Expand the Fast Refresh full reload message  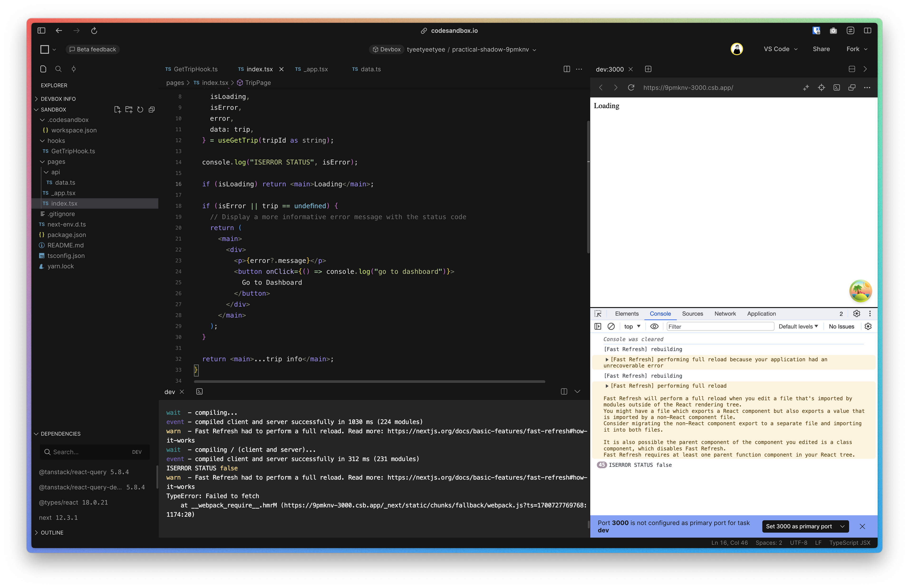pos(607,386)
